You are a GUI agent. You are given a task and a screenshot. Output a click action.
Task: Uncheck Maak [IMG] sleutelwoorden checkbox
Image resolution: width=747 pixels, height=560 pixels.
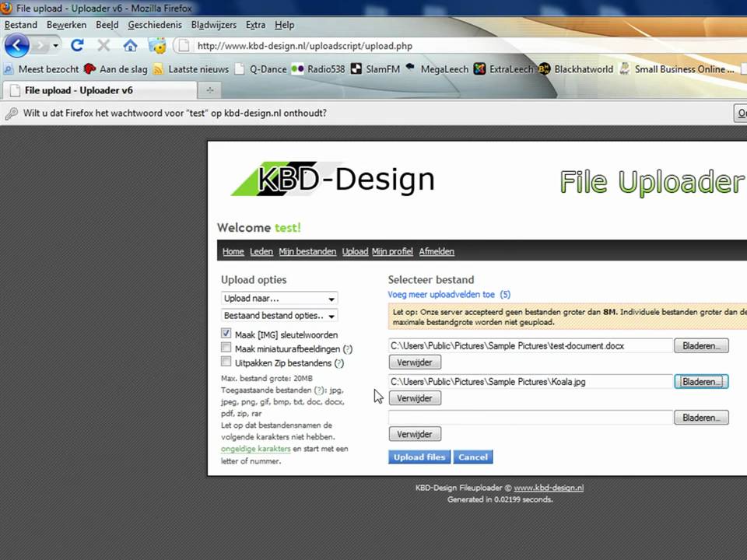(226, 334)
